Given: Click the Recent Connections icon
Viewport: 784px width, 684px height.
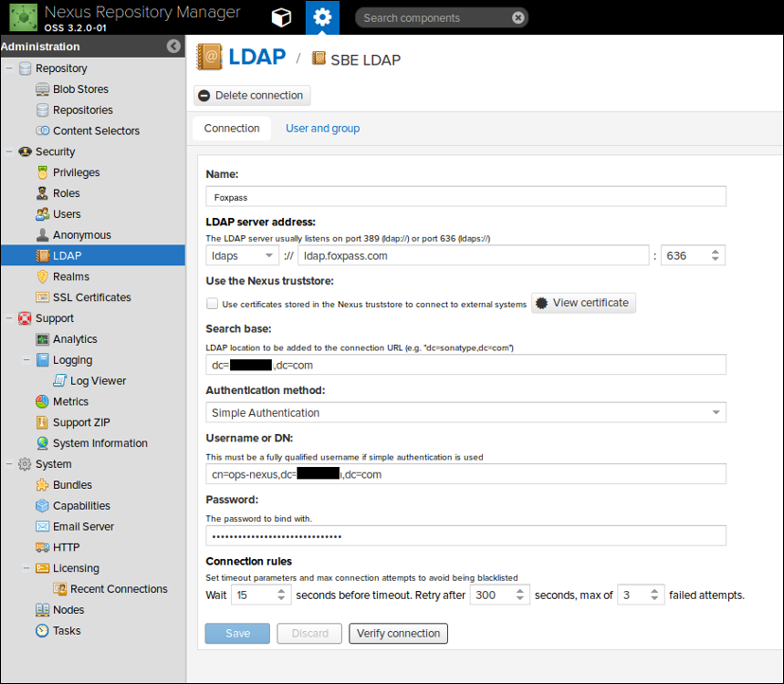Looking at the screenshot, I should (60, 589).
